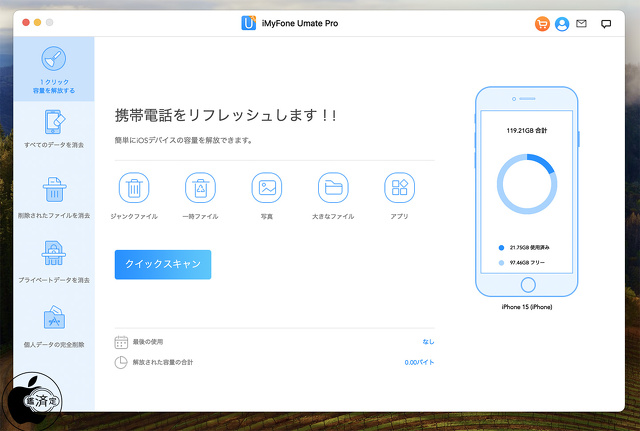Viewport: 640px width, 431px height.
Task: Click the 0.00バイト freed space value
Action: 419,362
